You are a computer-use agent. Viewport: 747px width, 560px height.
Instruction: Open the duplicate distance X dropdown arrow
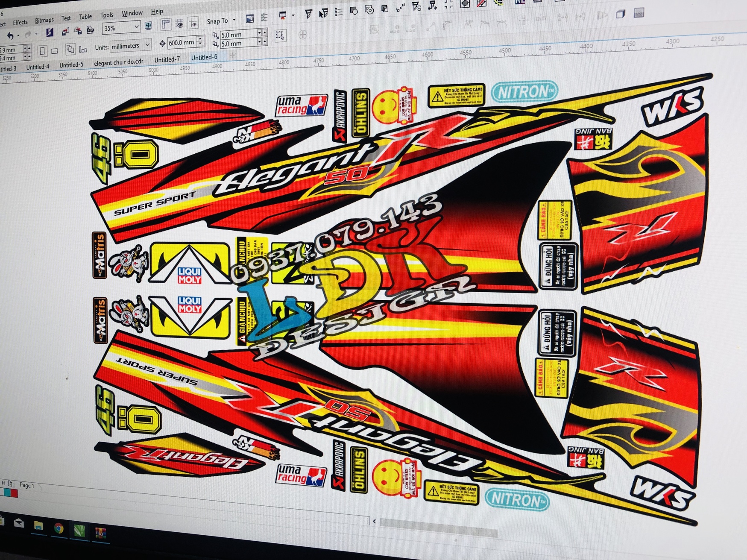259,33
